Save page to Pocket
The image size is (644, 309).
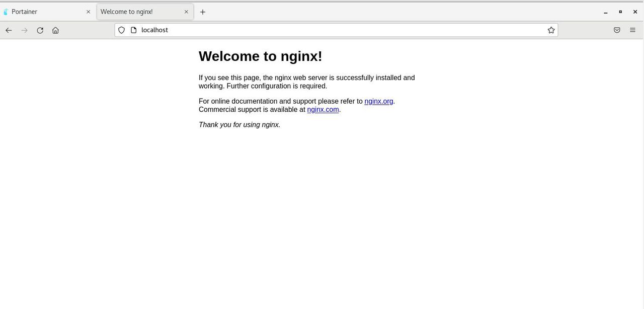(x=617, y=30)
